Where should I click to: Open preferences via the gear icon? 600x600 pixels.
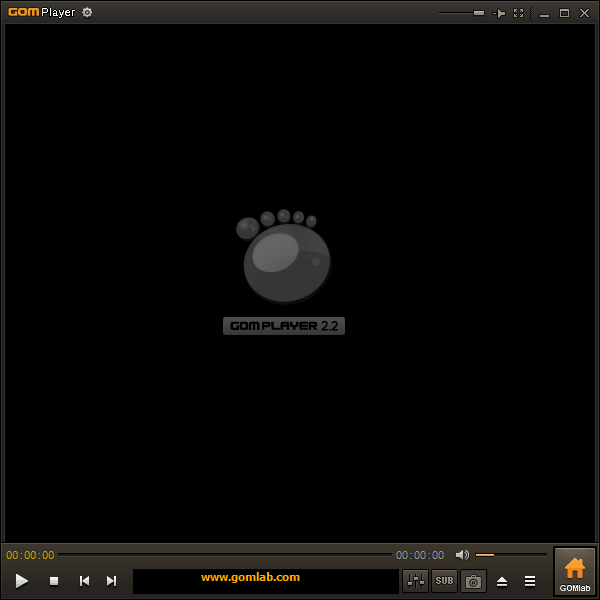[87, 13]
